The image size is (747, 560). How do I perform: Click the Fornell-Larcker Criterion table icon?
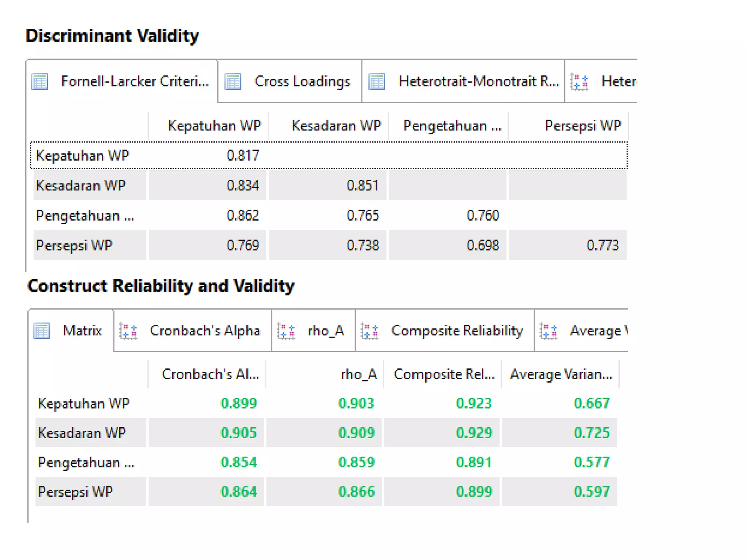click(40, 81)
